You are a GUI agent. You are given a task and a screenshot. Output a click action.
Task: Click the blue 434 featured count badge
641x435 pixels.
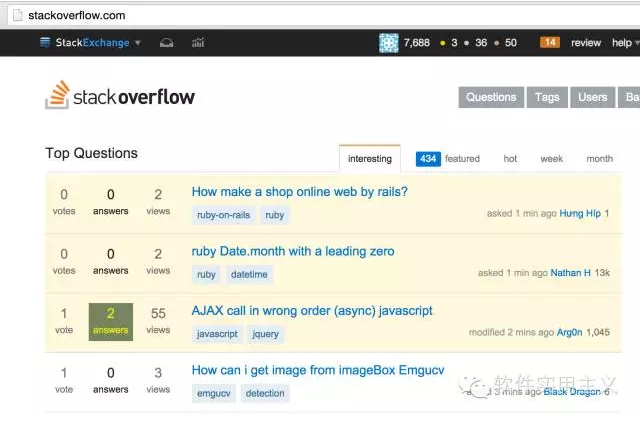428,159
